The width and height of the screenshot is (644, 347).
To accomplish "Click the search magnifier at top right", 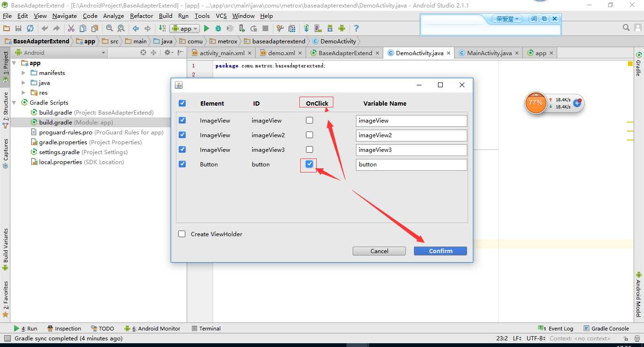I will click(x=626, y=28).
